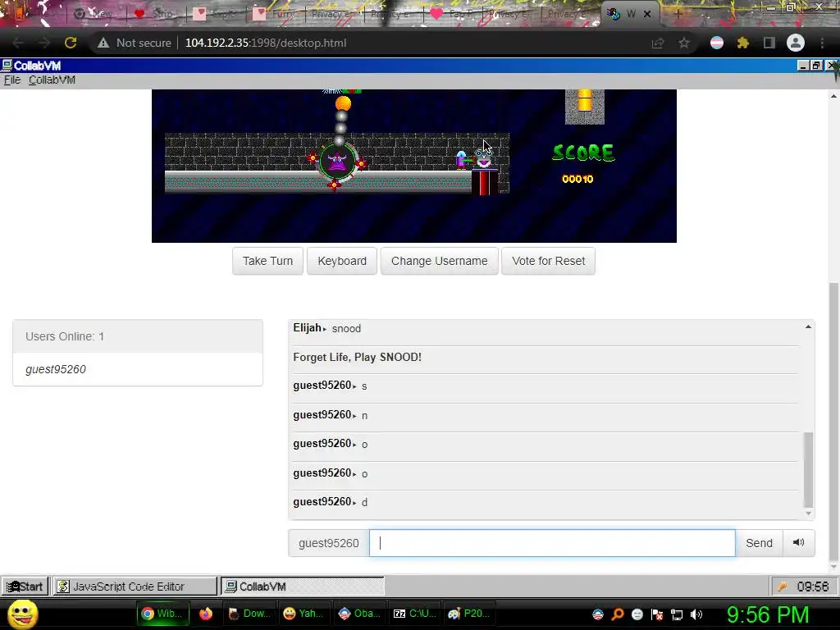
Task: Click the guest95260 'd' chat message
Action: point(364,503)
